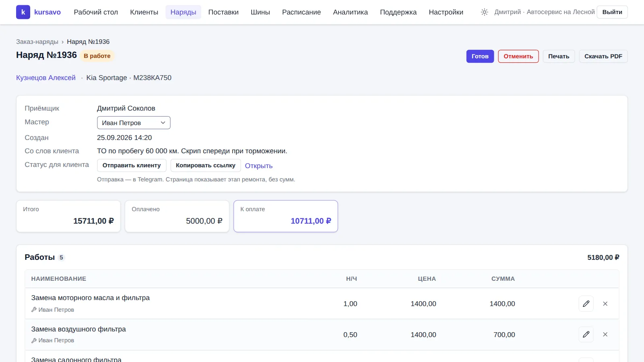The width and height of the screenshot is (644, 362).
Task: Click the СУММА column header
Action: (x=503, y=279)
